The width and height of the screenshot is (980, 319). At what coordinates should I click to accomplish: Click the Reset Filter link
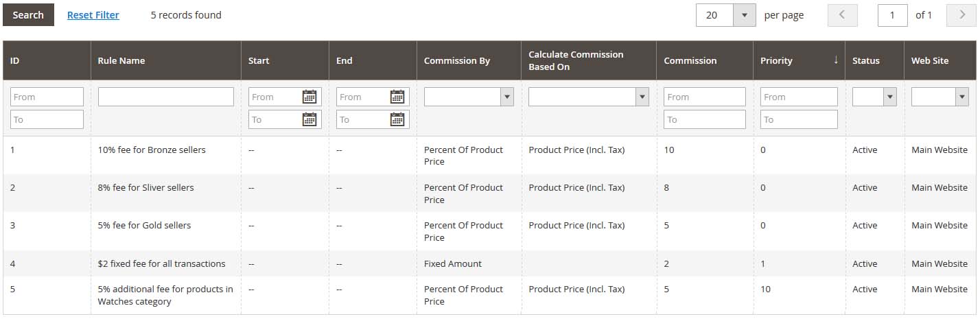click(x=93, y=14)
